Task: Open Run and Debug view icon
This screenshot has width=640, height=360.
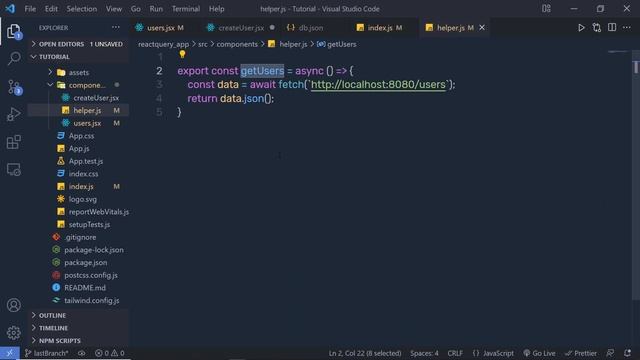Action: point(14,114)
